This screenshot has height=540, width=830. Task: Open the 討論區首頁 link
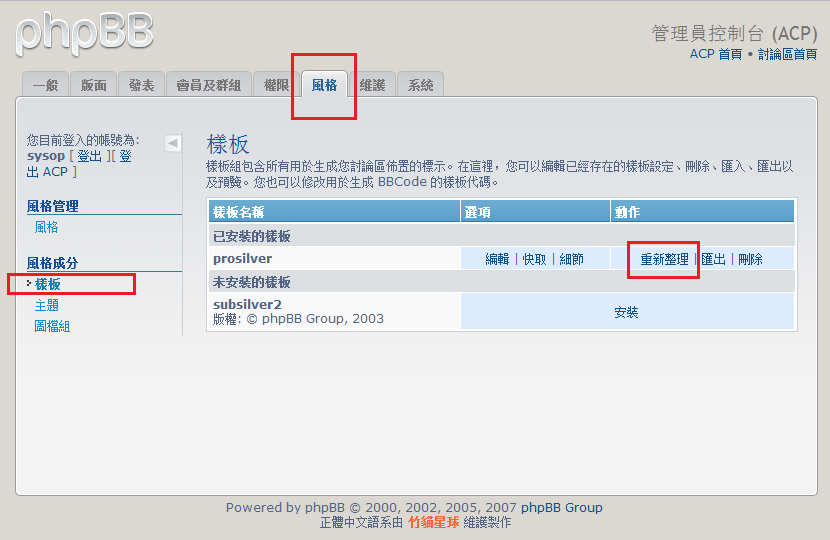[787, 54]
